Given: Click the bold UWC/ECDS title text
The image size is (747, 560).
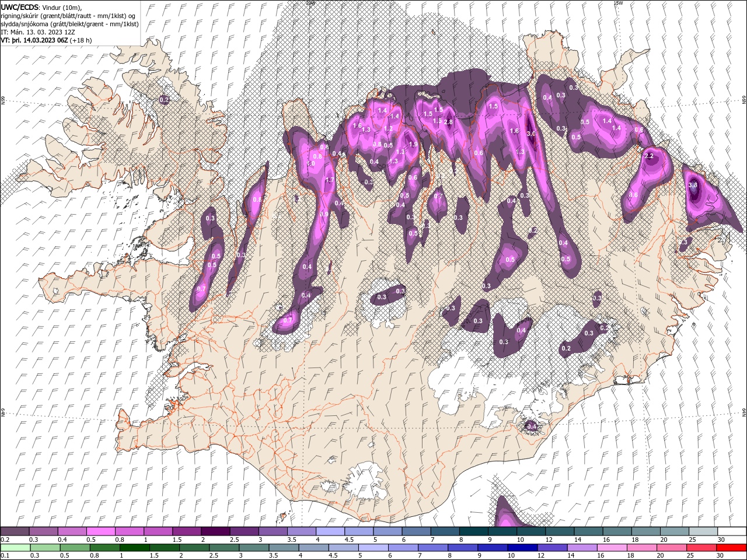Looking at the screenshot, I should tap(20, 7).
